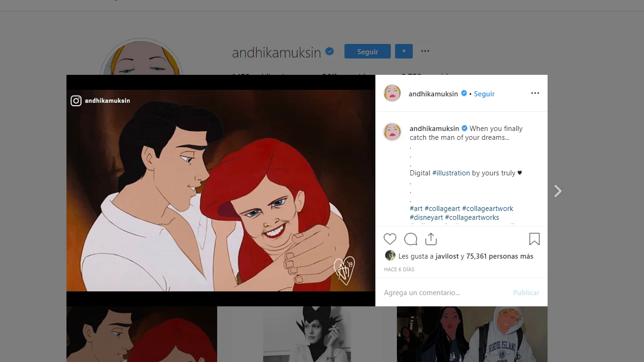Click verified badge next to profile page username

click(x=329, y=51)
